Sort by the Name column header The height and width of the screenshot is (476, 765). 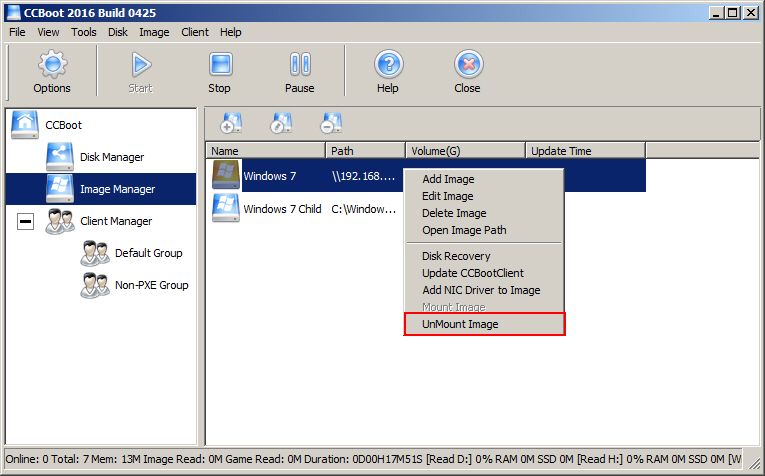coord(266,151)
